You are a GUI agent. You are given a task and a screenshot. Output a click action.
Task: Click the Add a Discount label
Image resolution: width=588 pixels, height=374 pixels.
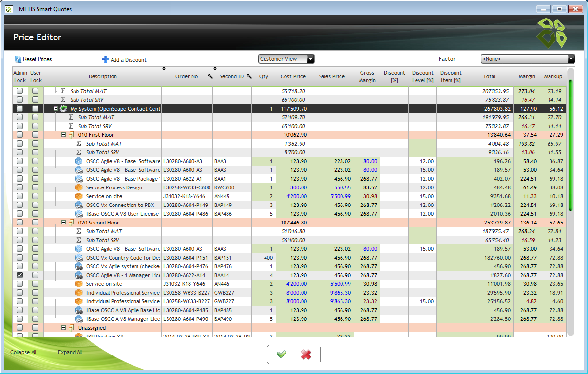click(129, 60)
